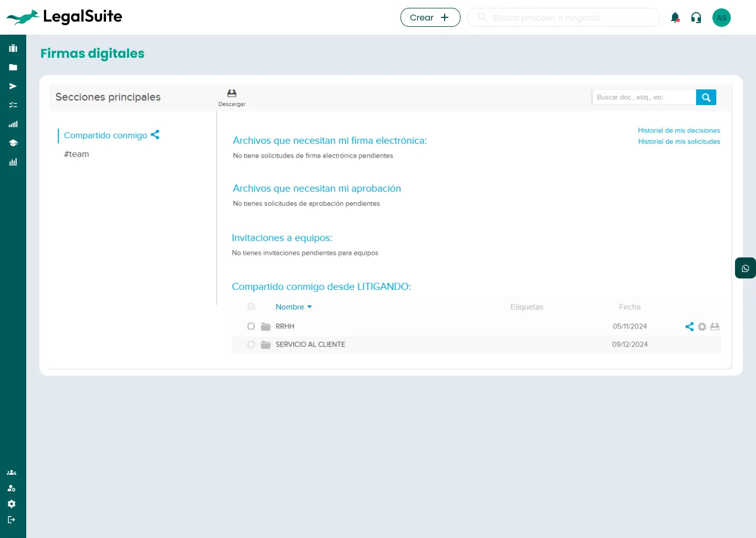
Task: Select Compartido conmigo section
Action: 106,136
